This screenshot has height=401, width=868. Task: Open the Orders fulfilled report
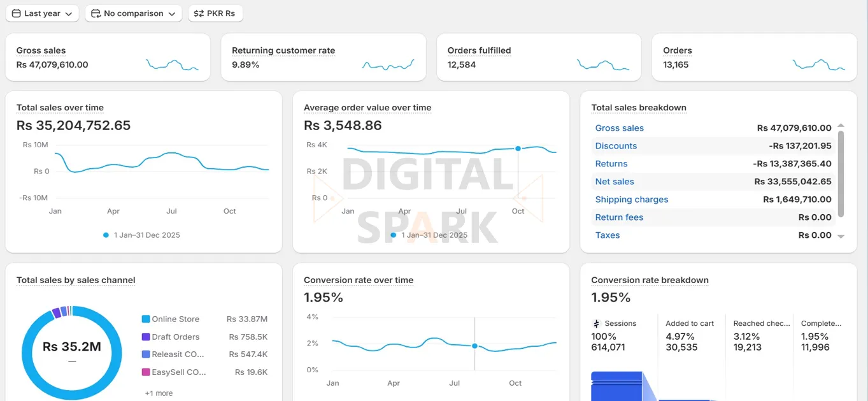(x=478, y=50)
